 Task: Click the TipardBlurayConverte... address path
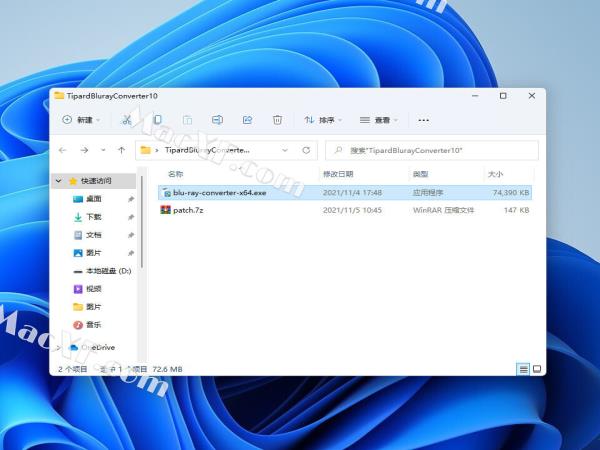(x=207, y=150)
